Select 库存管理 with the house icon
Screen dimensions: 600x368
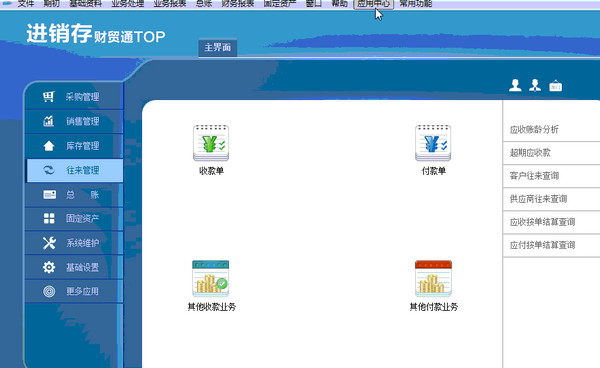tap(74, 146)
